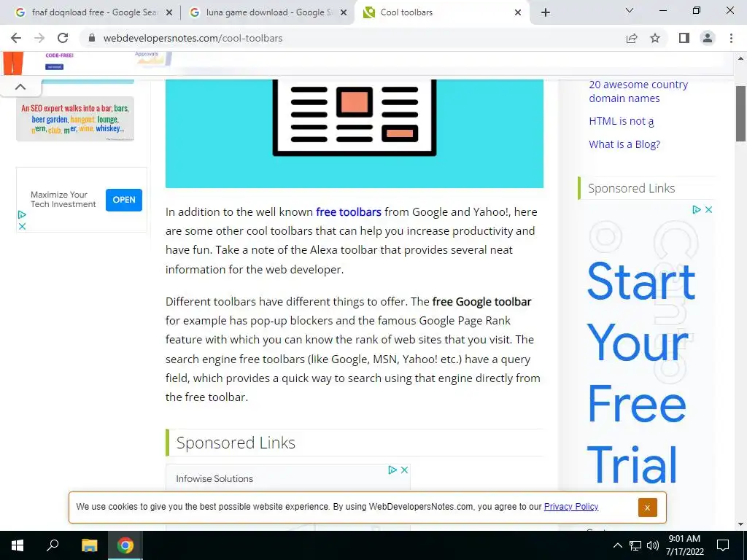Click AdChoices icon on the sidebar ad
Screen dimensions: 747x560
tap(697, 209)
